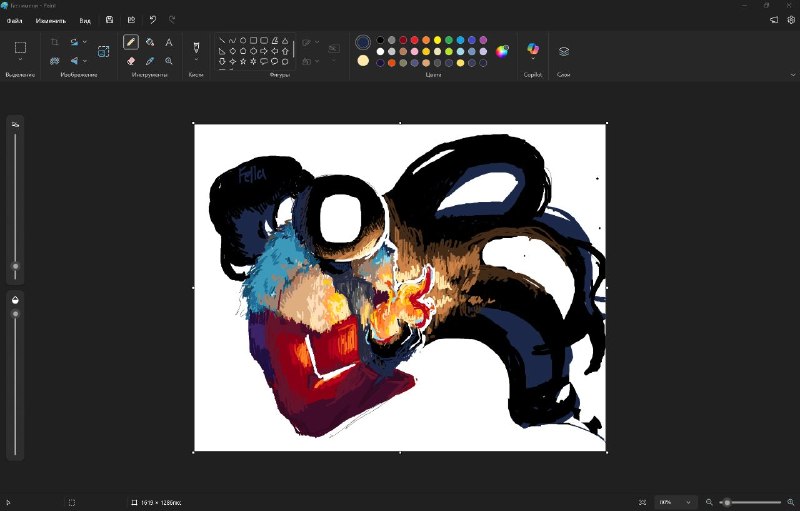This screenshot has width=800, height=511.
Task: Open the Файл menu
Action: pyautogui.click(x=14, y=21)
